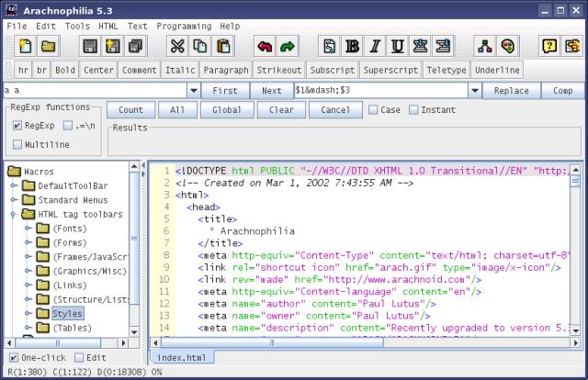Click the search text input field
Image resolution: width=588 pixels, height=380 pixels.
pos(95,90)
